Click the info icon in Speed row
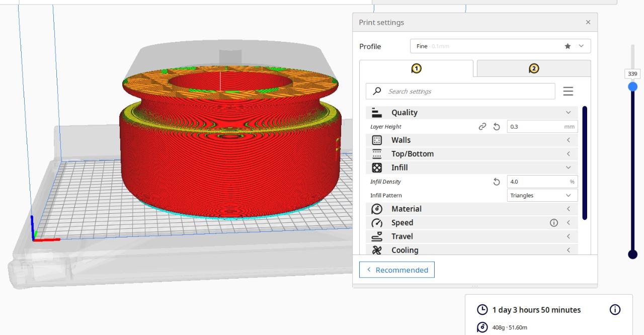 [554, 222]
